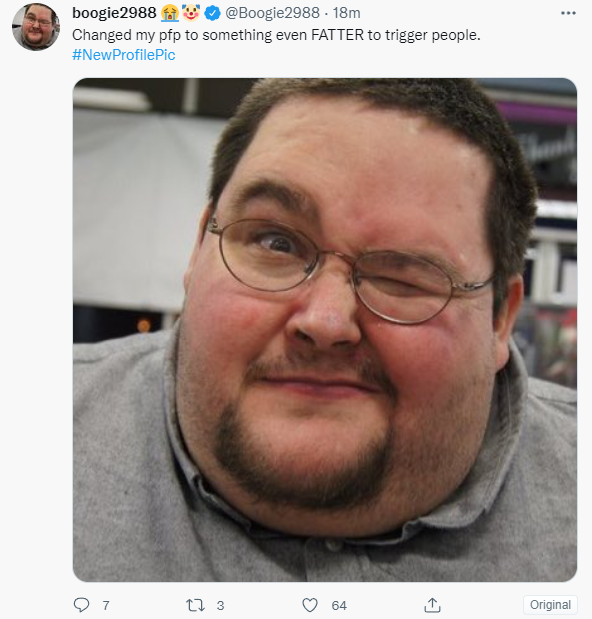
Task: Click the retweet count 3
Action: coord(220,606)
